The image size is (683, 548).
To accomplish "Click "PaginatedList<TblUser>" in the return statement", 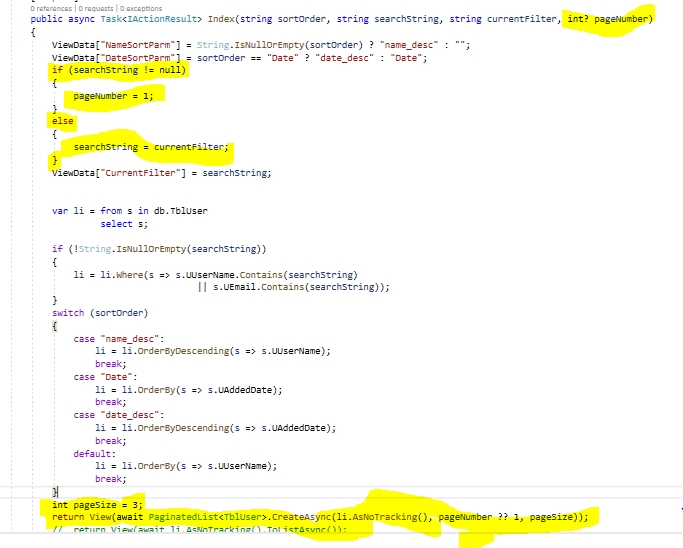I will click(x=207, y=517).
